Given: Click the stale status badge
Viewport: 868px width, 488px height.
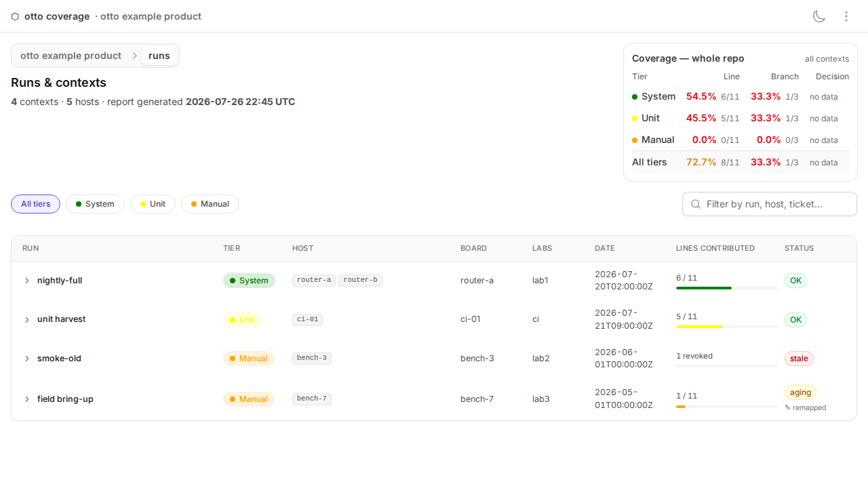Looking at the screenshot, I should click(x=799, y=359).
